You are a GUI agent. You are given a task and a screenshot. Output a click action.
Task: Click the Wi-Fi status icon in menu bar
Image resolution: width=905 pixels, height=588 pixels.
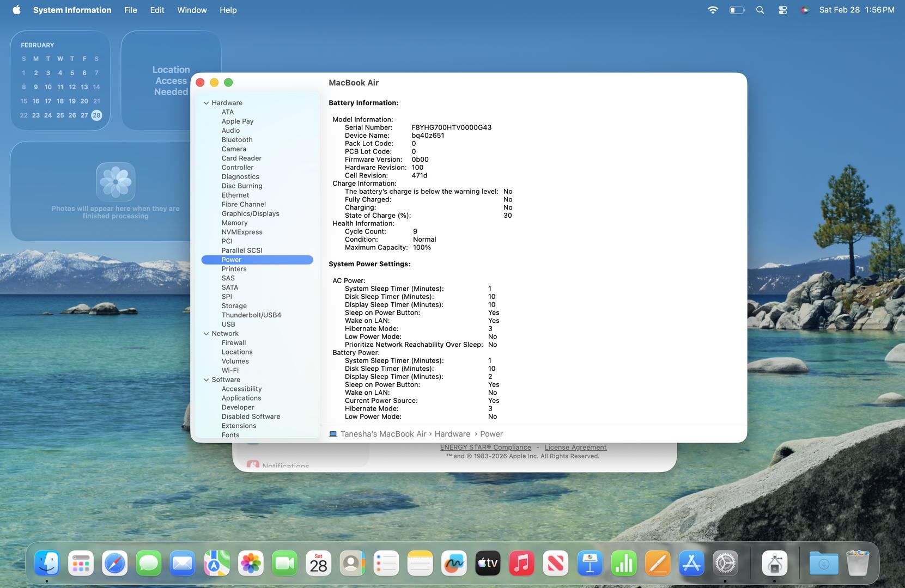tap(712, 10)
